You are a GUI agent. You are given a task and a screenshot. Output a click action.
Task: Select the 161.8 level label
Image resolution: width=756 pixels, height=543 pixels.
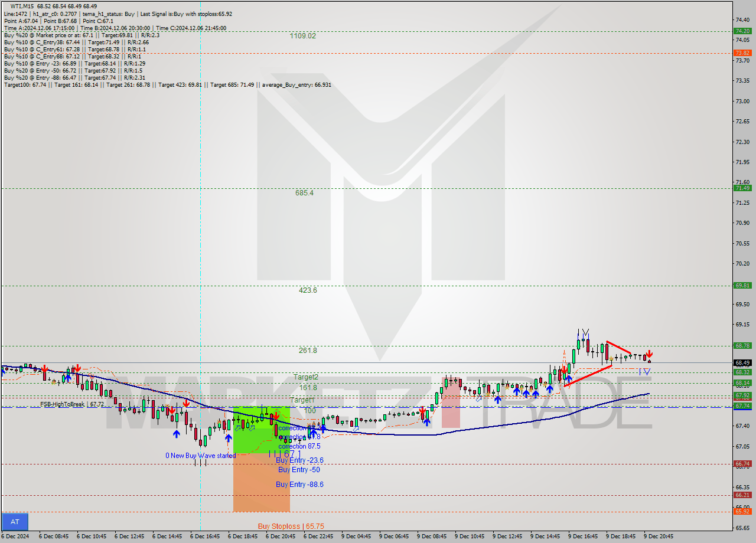(308, 388)
